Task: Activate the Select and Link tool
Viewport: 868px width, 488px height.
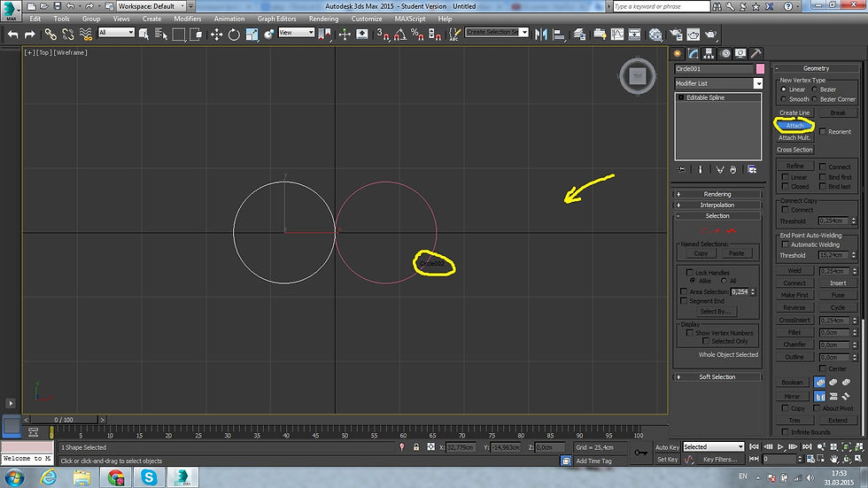Action: (x=50, y=35)
